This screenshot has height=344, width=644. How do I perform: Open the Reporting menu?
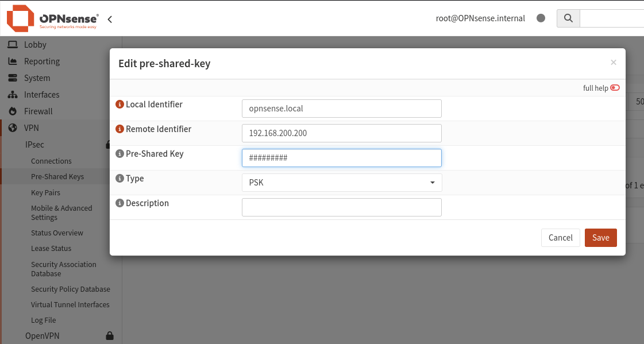click(42, 61)
